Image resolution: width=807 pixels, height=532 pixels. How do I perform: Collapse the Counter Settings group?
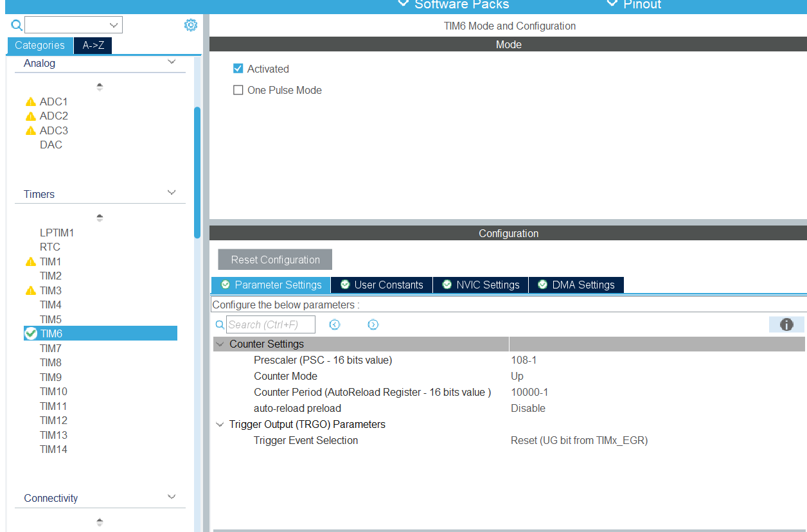(220, 344)
